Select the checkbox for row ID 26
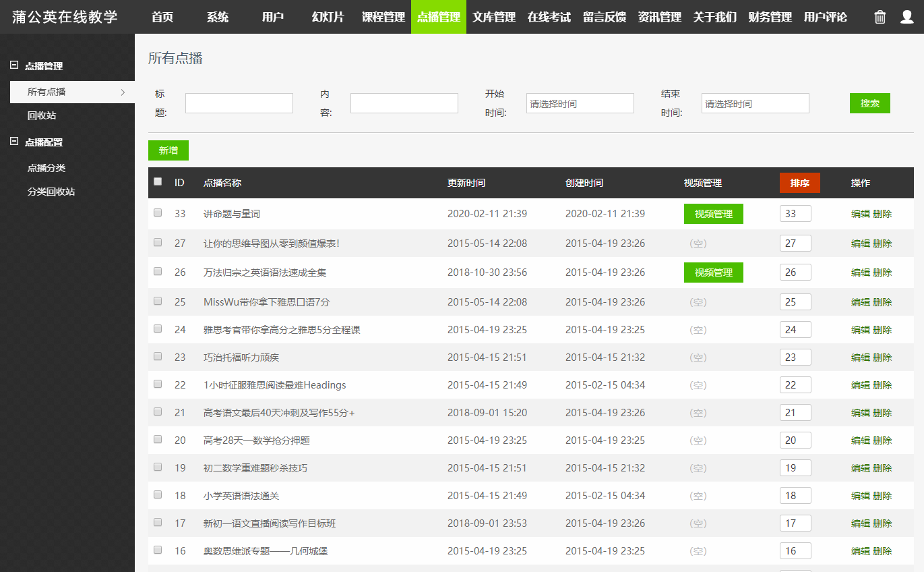 (158, 271)
